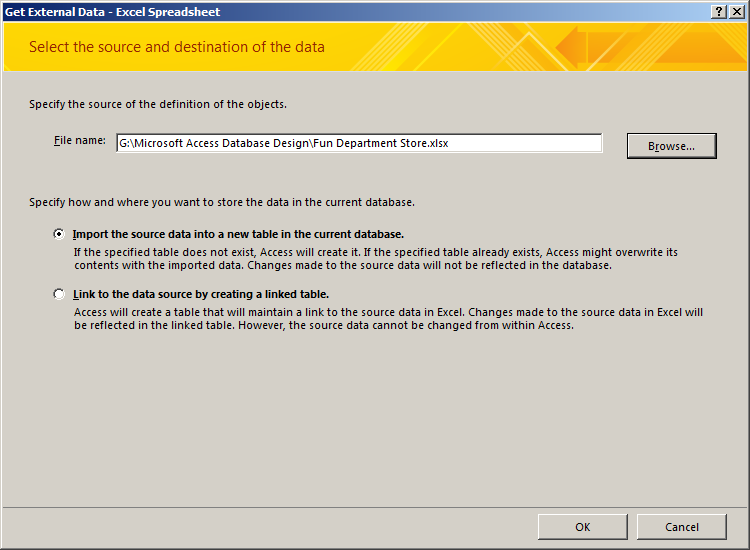Focus the File name input field
The height and width of the screenshot is (550, 750).
(359, 143)
